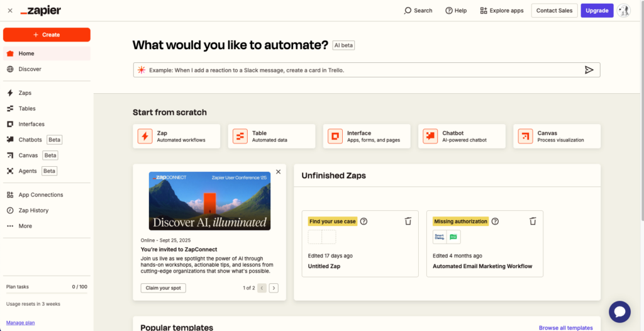Viewport: 644px width, 331px height.
Task: Start a Chatbot from scratch card
Action: (462, 137)
